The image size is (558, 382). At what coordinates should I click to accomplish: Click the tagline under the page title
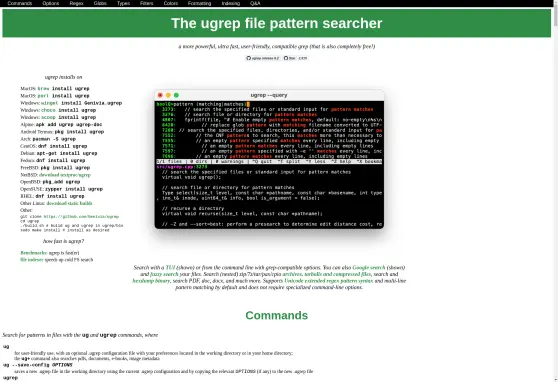(x=277, y=46)
